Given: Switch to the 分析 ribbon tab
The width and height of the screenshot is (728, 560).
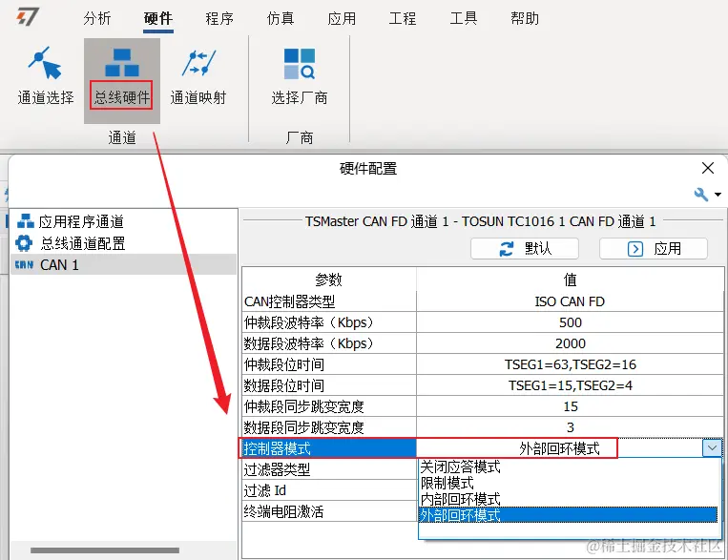Looking at the screenshot, I should click(97, 18).
